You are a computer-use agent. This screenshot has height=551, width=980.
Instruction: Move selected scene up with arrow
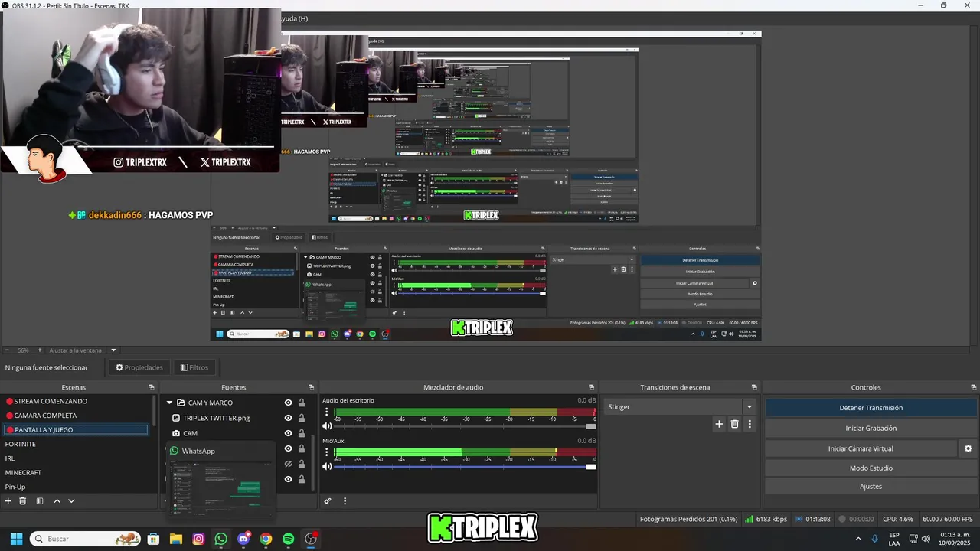57,501
